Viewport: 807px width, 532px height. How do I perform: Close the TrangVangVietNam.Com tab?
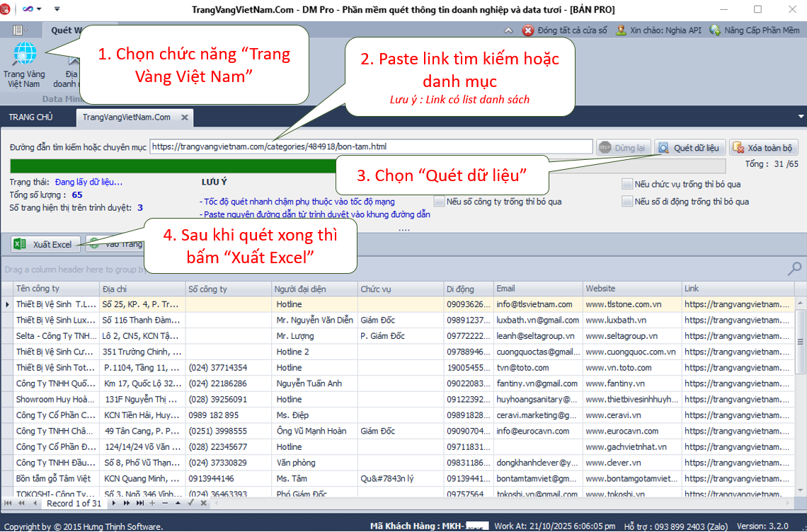click(x=184, y=117)
